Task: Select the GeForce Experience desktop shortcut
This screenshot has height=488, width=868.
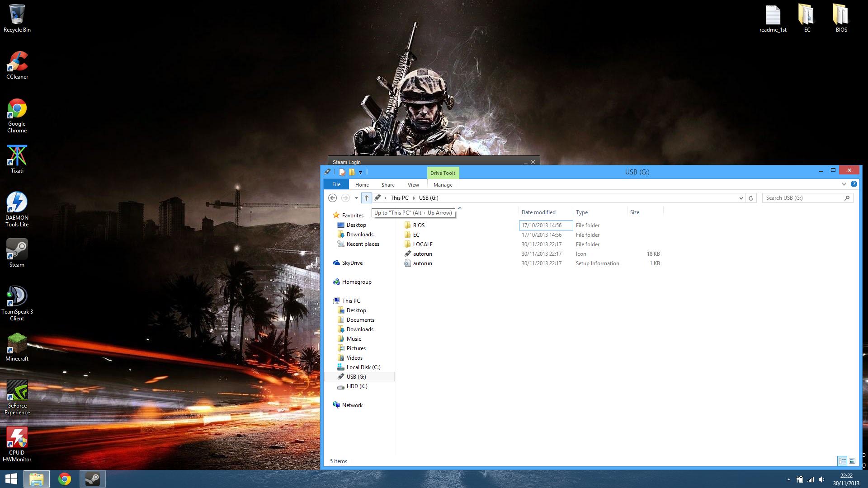Action: click(x=17, y=398)
